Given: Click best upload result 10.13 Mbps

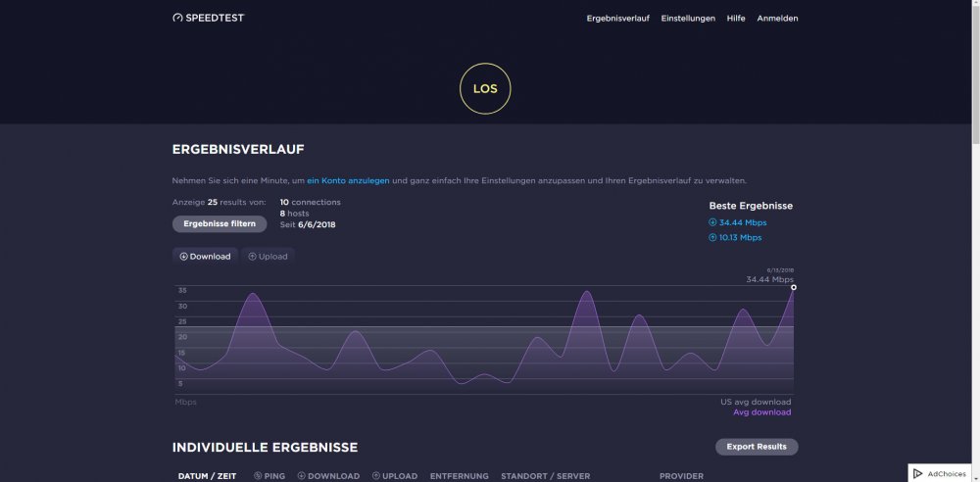Looking at the screenshot, I should (739, 237).
